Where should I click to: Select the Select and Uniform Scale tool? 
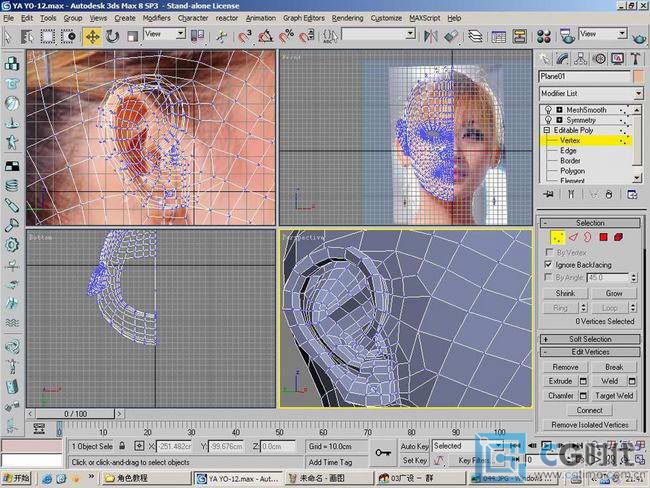[132, 36]
